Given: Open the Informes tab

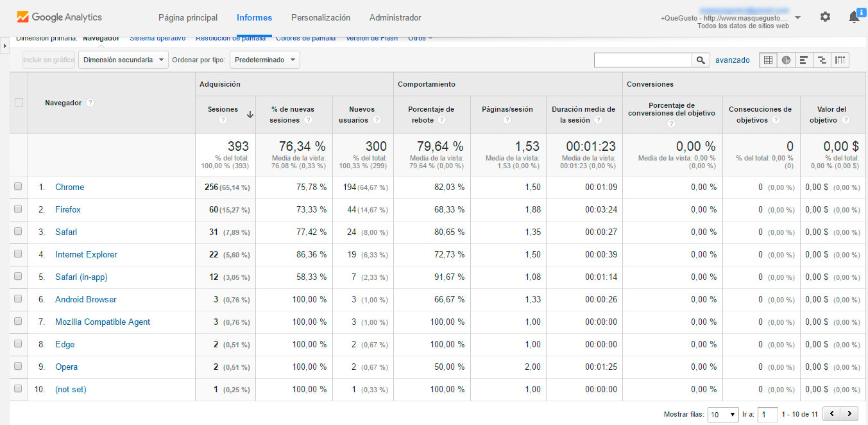Looking at the screenshot, I should [x=254, y=17].
